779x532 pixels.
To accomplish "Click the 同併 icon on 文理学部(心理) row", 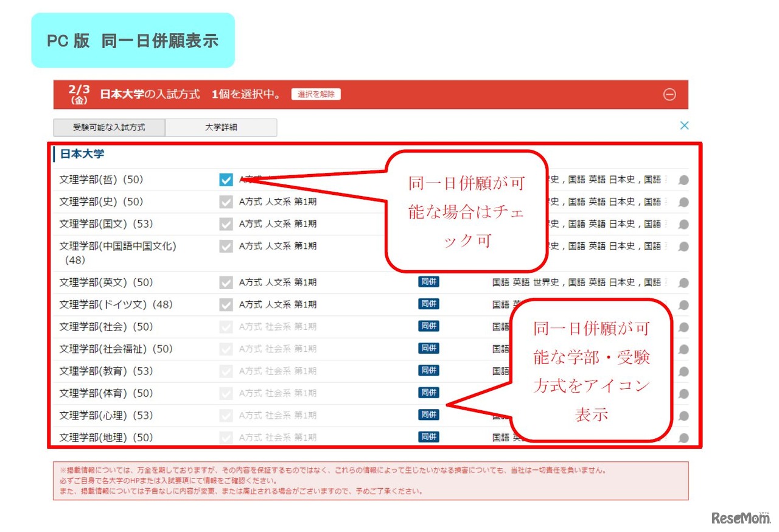I will [428, 415].
